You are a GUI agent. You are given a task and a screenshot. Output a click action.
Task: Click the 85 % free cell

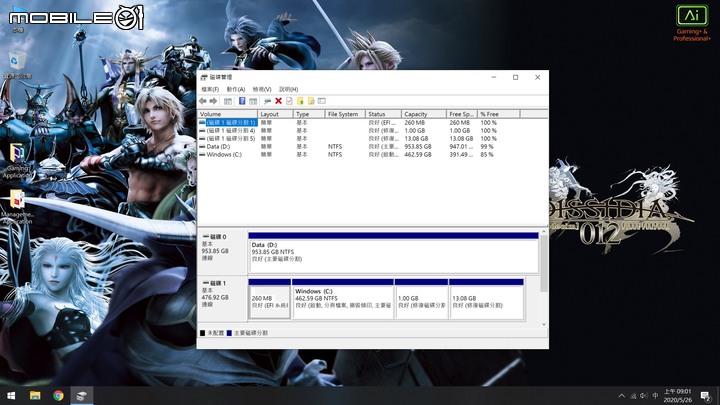[487, 154]
